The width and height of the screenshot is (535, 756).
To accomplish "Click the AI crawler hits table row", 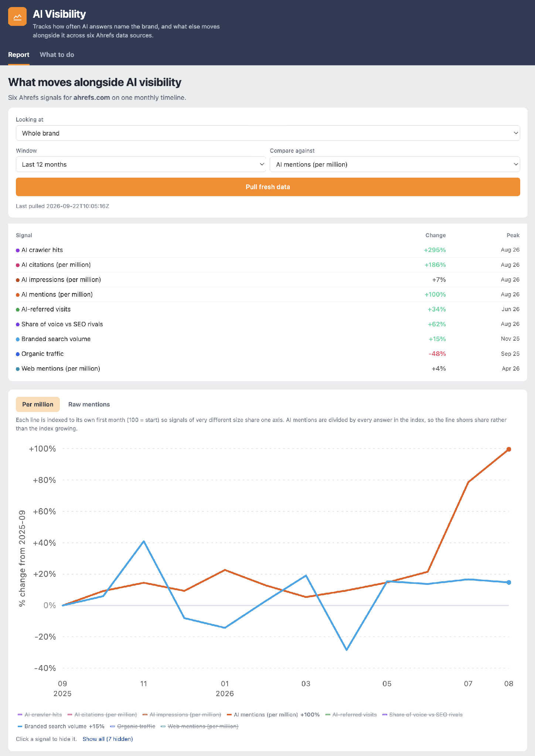I will click(268, 250).
